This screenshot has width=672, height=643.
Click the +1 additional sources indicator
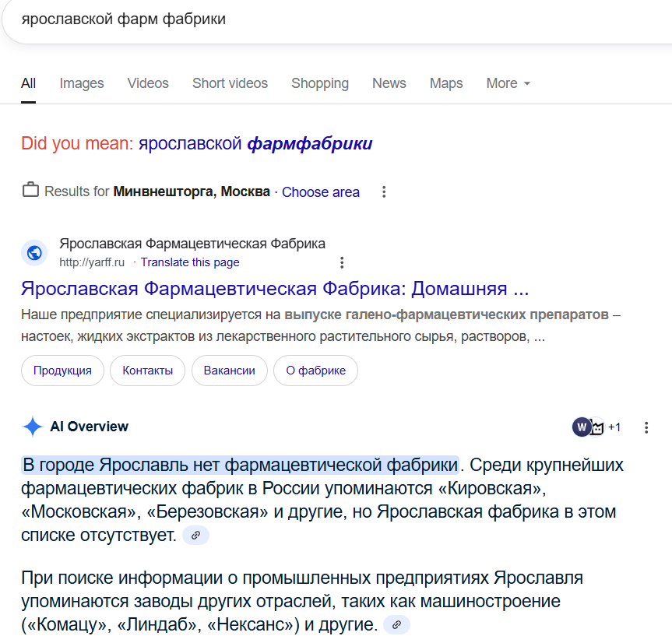click(614, 427)
